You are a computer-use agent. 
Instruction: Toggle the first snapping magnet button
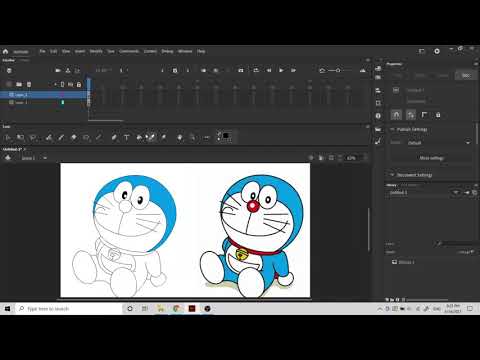(396, 115)
